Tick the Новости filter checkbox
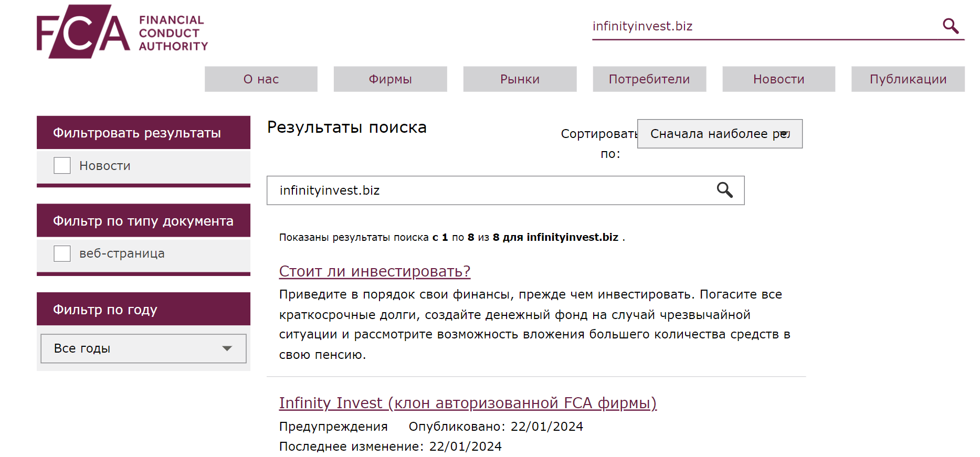Screen dimensions: 980x457 (62, 165)
